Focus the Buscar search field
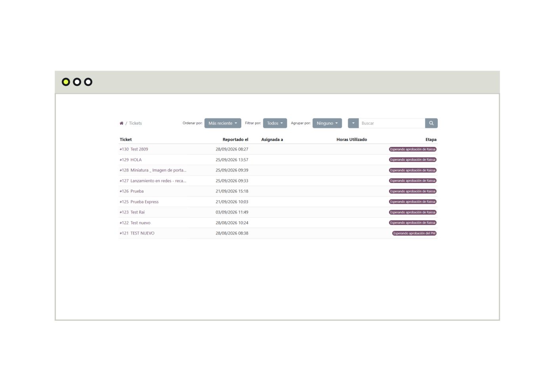The height and width of the screenshot is (392, 555). tap(392, 123)
